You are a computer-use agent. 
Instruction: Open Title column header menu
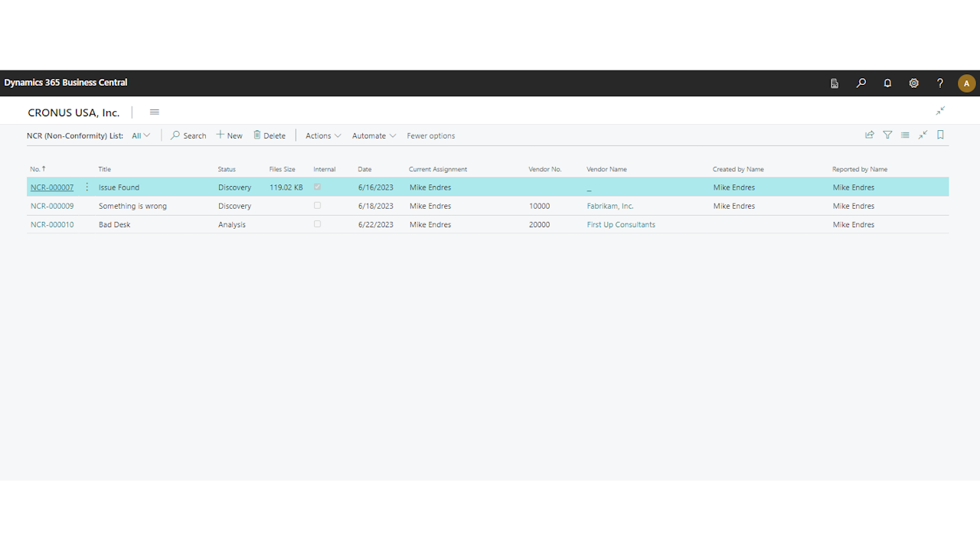[105, 169]
